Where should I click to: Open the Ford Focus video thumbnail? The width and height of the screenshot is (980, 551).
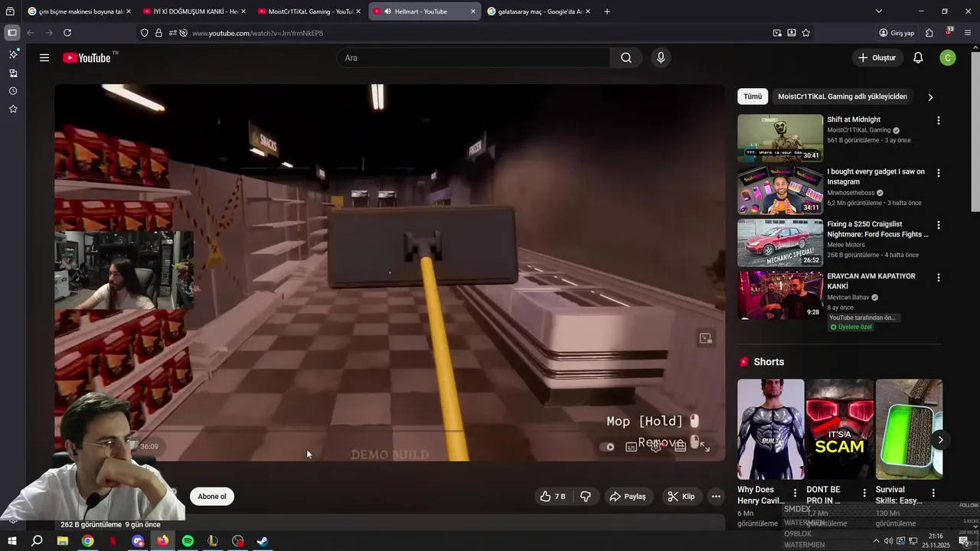click(780, 243)
